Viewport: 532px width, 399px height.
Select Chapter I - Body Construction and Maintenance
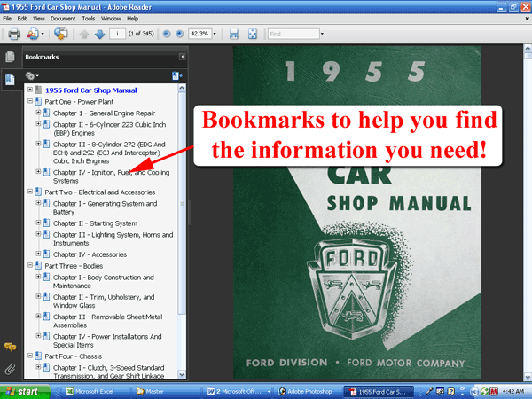[104, 281]
